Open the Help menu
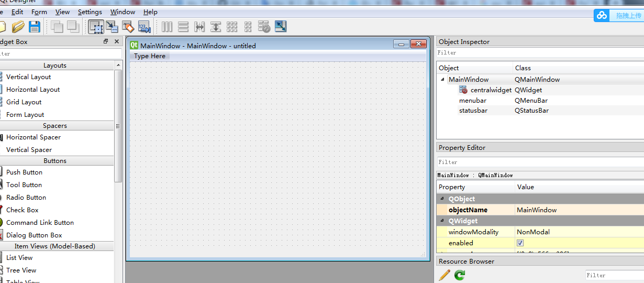The width and height of the screenshot is (644, 283). point(150,12)
